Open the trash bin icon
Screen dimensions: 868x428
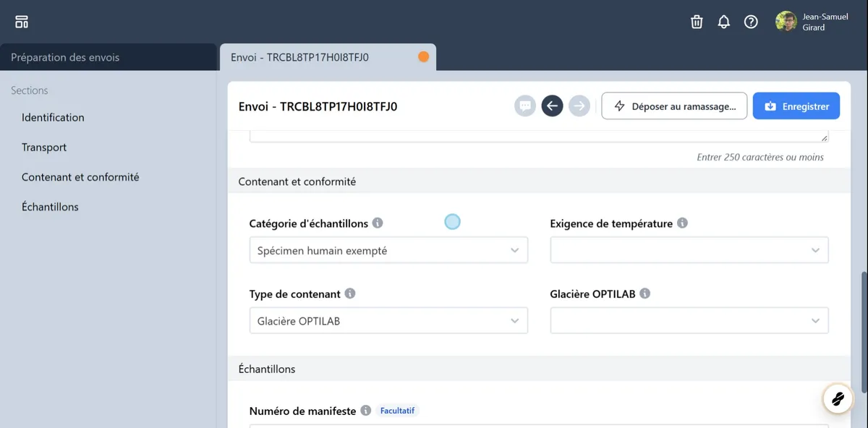697,22
